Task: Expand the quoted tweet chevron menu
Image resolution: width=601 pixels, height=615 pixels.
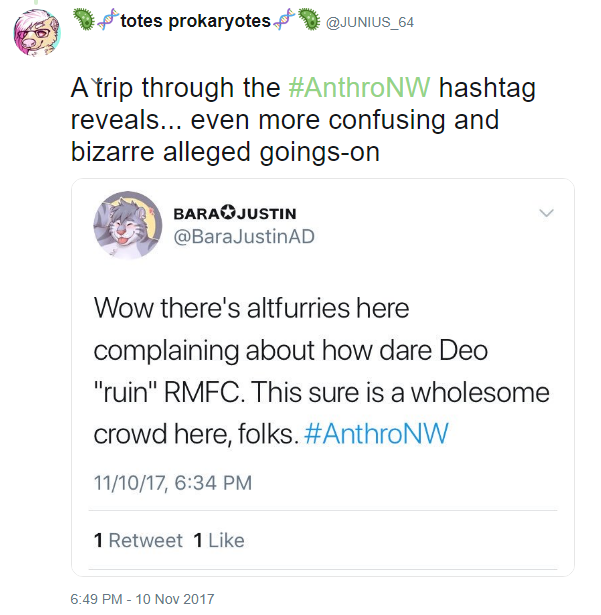Action: [547, 214]
